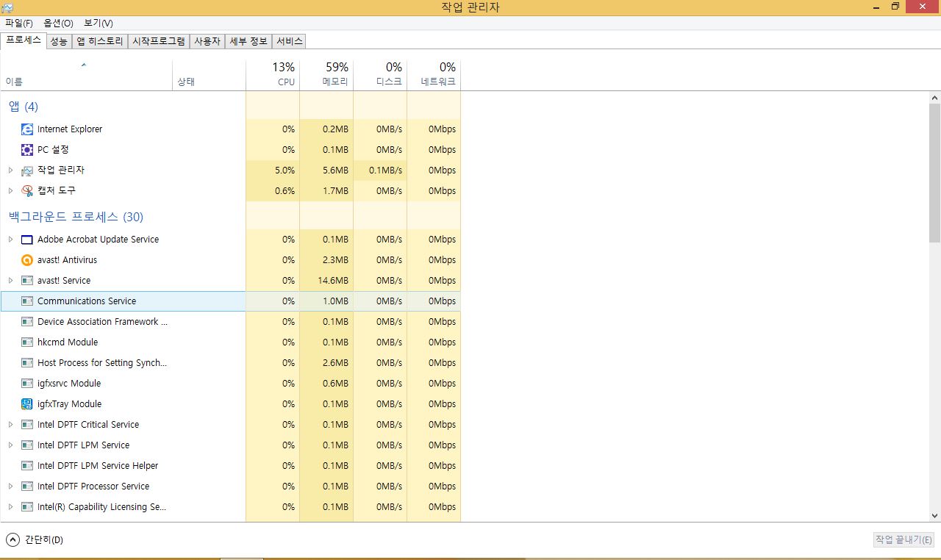941x560 pixels.
Task: Click the Communications Service icon
Action: coord(27,301)
